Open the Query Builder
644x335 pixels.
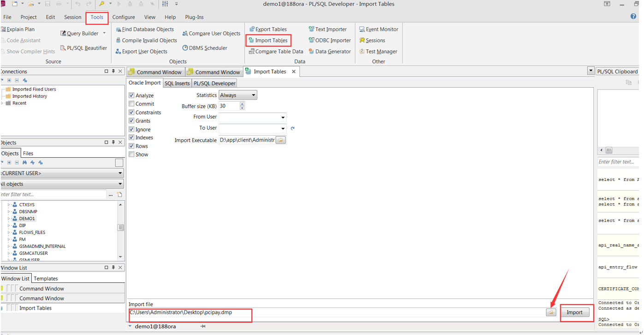tap(79, 33)
